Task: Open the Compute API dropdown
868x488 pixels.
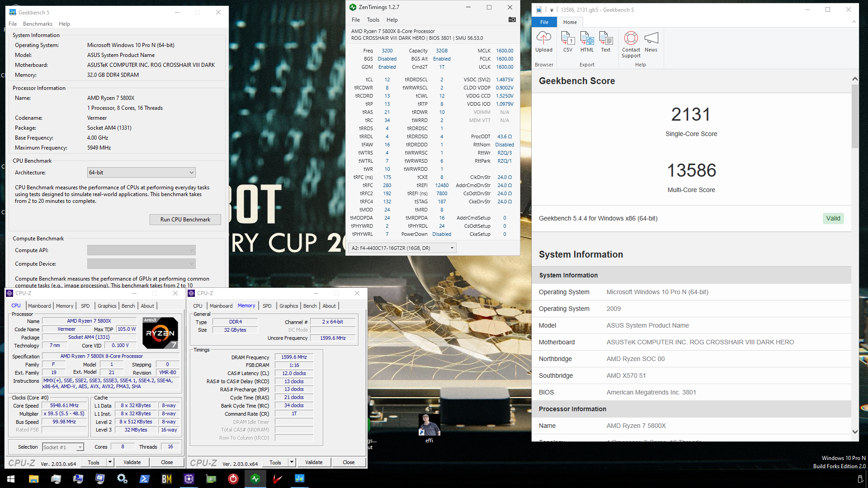Action: coord(142,250)
